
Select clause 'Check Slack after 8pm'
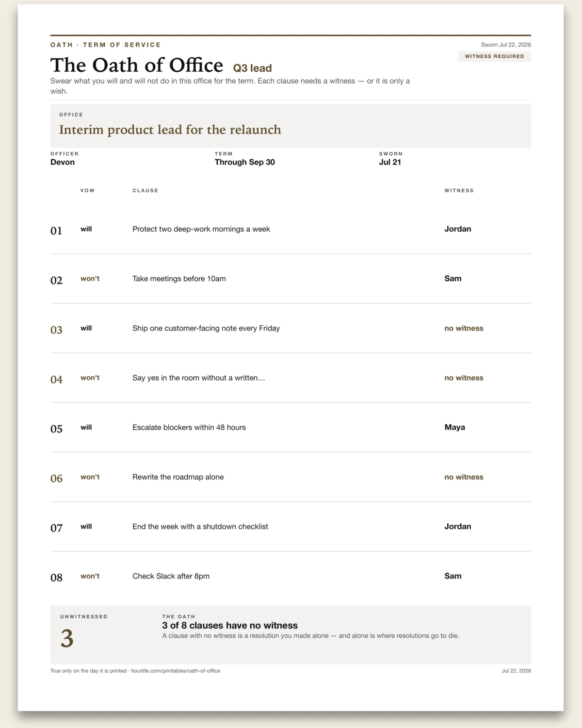click(x=171, y=576)
